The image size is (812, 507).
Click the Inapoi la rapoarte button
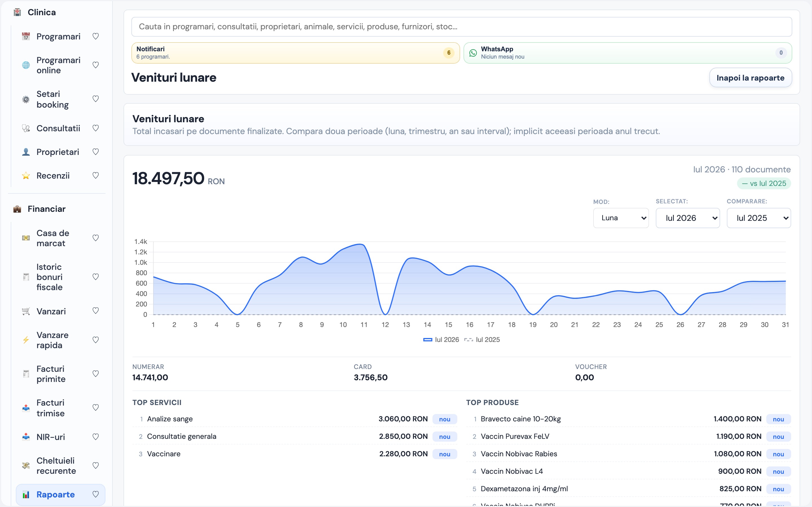coord(751,78)
